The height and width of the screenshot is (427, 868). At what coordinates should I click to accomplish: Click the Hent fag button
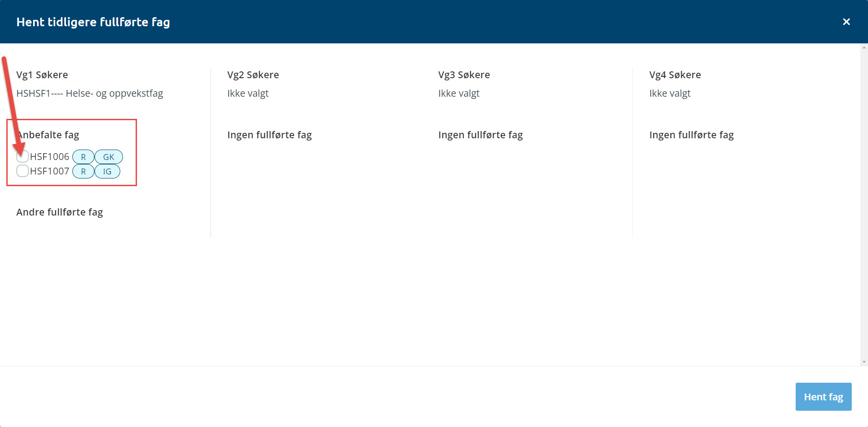click(x=823, y=397)
